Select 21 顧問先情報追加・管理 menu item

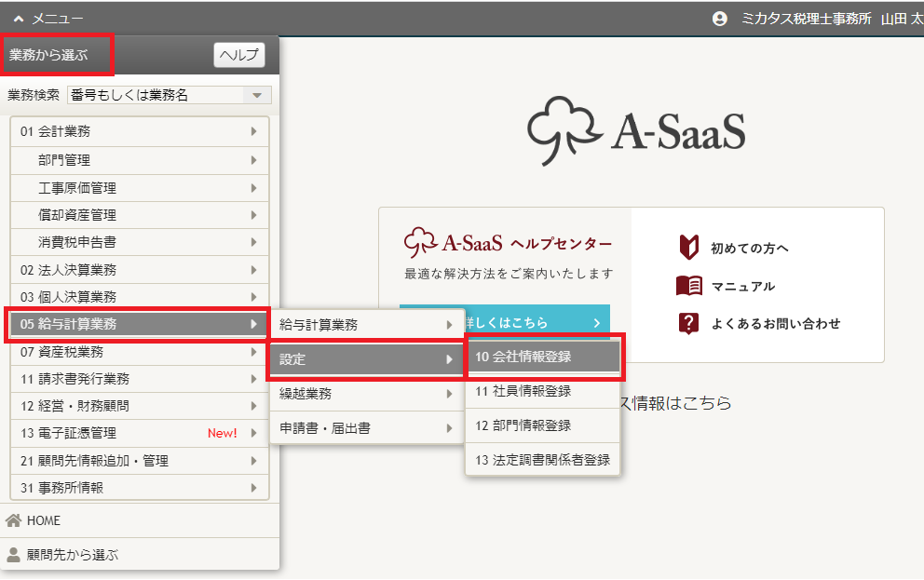[140, 461]
